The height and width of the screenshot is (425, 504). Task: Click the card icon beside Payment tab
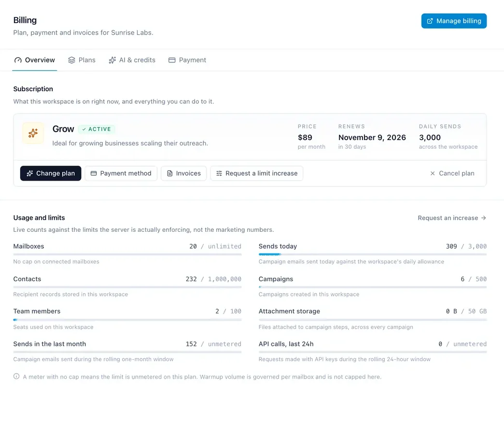172,60
